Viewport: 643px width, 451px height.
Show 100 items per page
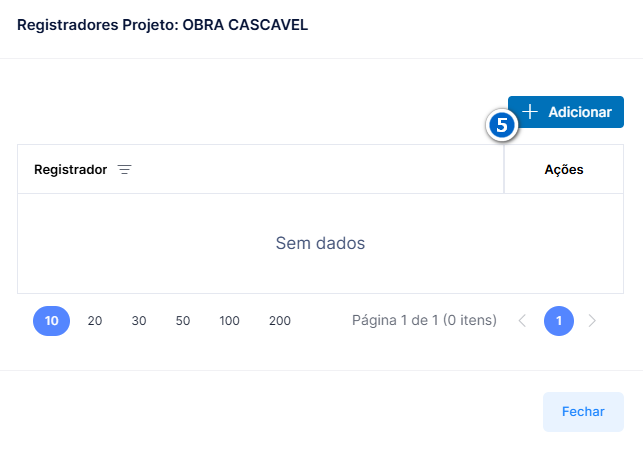[x=229, y=321]
